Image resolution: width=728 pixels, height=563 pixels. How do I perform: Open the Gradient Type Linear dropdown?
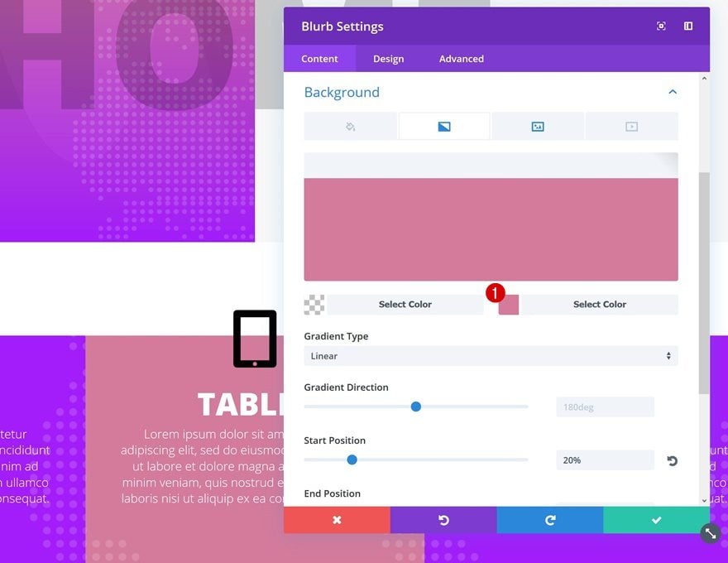[x=491, y=356]
